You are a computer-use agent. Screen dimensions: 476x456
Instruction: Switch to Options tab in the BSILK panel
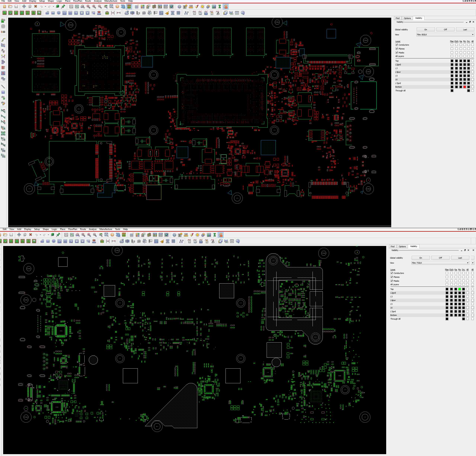(407, 18)
